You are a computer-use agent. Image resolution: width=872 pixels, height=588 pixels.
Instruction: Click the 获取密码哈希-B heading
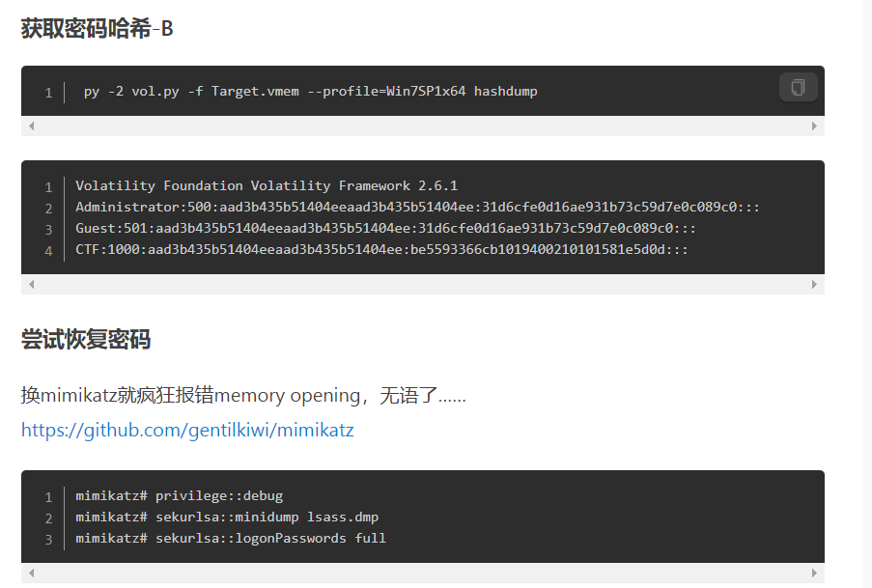click(98, 28)
